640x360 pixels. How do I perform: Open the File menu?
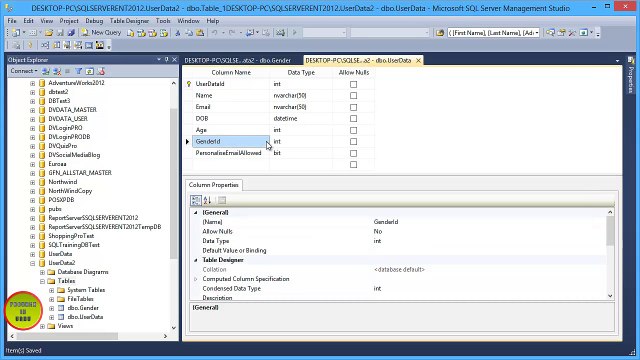(12, 21)
